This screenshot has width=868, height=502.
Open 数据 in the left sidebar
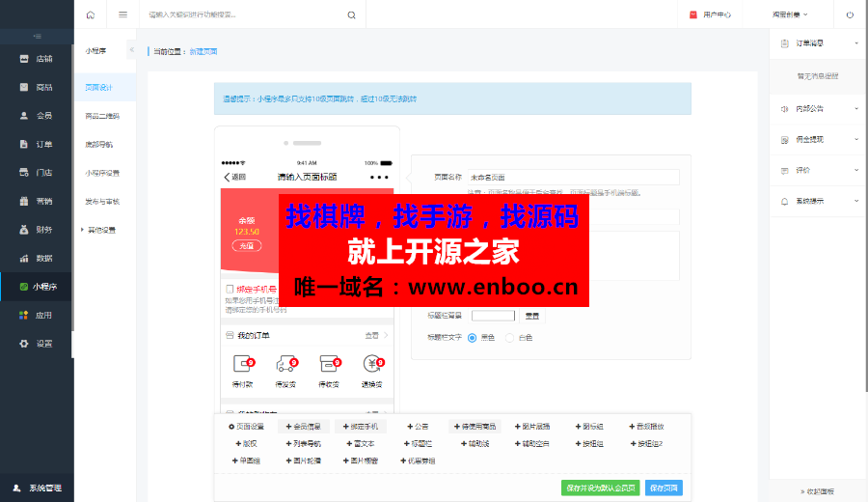point(37,258)
